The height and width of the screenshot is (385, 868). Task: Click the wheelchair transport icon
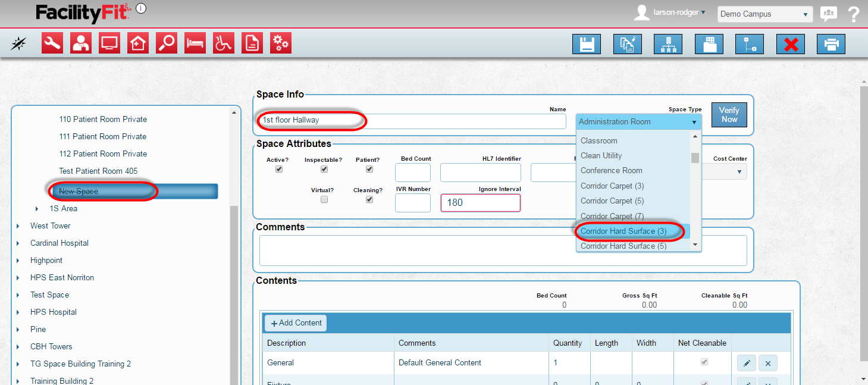[x=224, y=43]
